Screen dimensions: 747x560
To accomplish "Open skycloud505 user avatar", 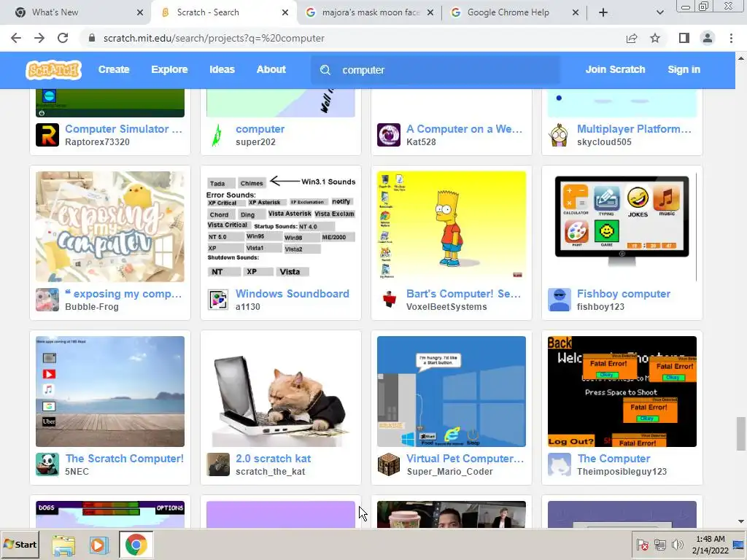I will pyautogui.click(x=560, y=135).
